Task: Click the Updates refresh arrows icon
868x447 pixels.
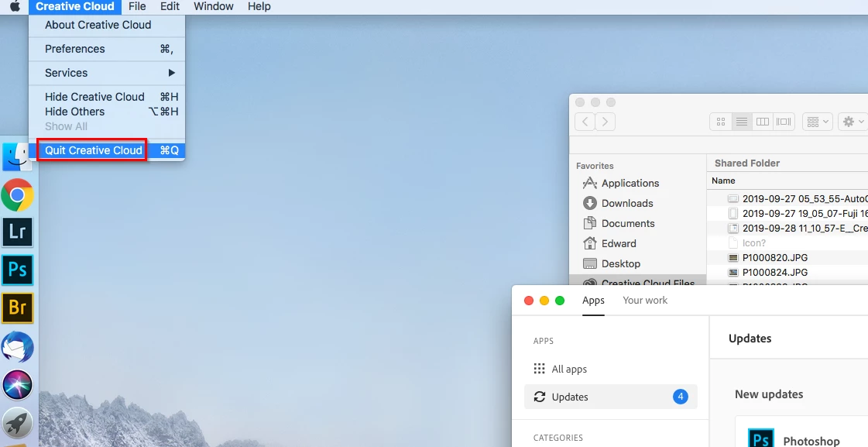Action: (539, 397)
